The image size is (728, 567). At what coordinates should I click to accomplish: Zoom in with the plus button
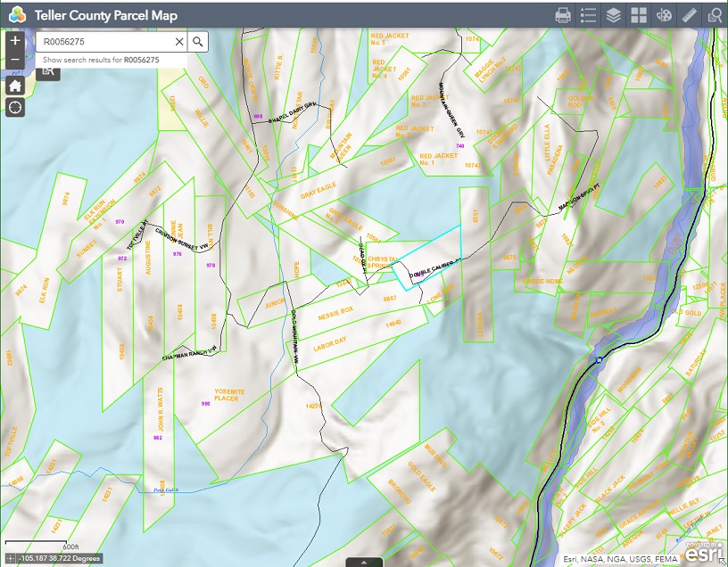[x=13, y=40]
